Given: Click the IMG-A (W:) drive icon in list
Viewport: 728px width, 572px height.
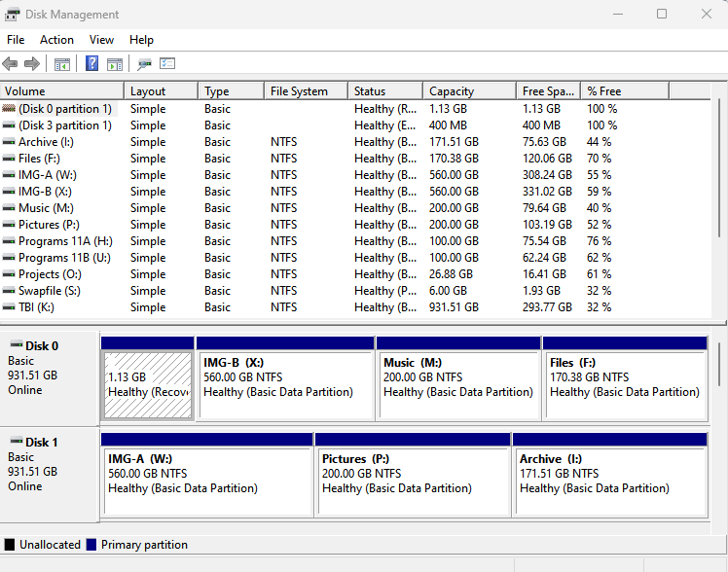Looking at the screenshot, I should [x=9, y=175].
